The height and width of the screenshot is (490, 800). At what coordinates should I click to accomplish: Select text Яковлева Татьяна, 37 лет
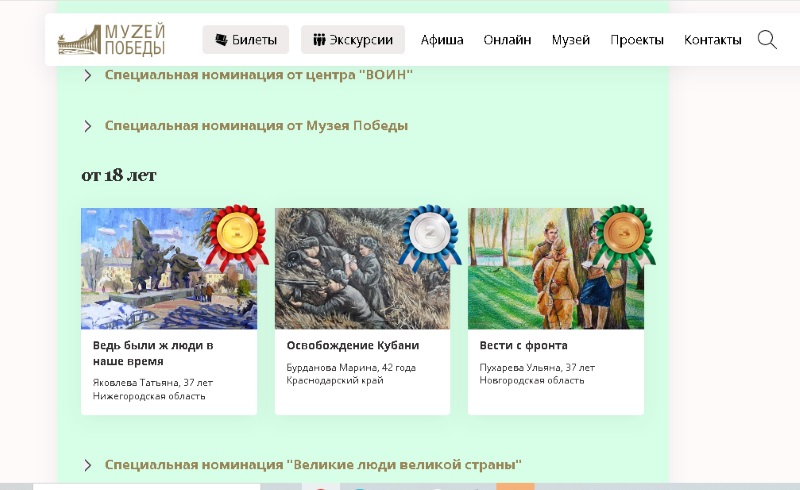coord(153,382)
